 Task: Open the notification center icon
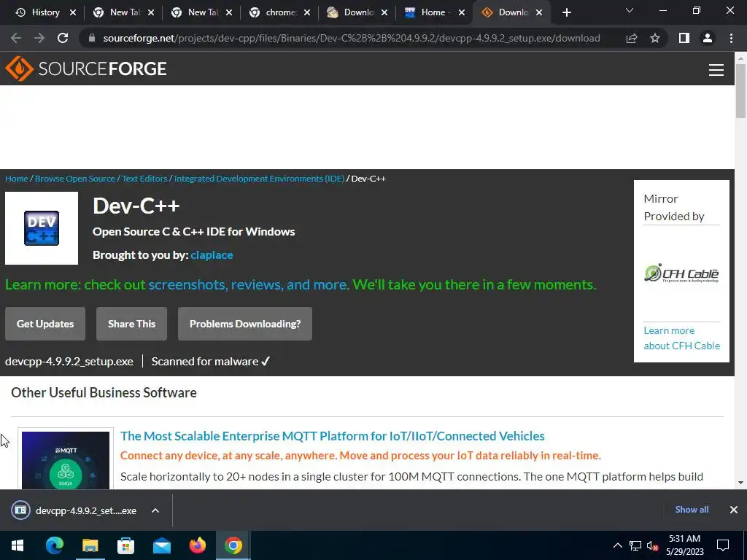(723, 545)
